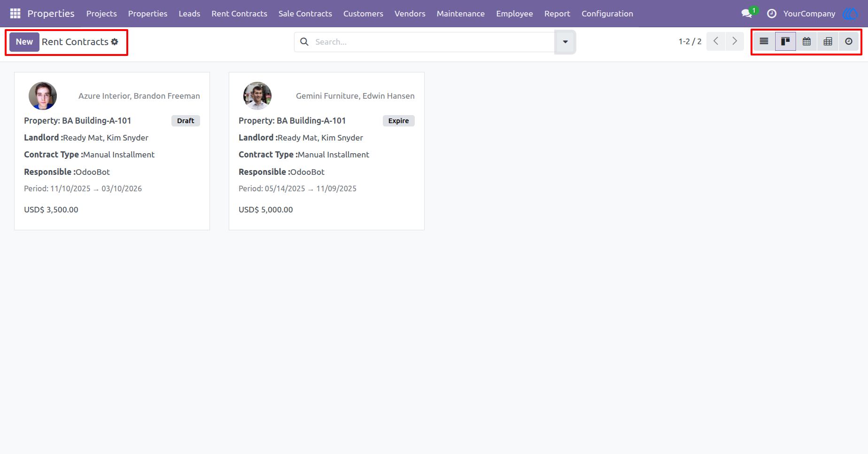The width and height of the screenshot is (868, 454).
Task: Click the 1-2 / 2 pager counter
Action: (690, 41)
